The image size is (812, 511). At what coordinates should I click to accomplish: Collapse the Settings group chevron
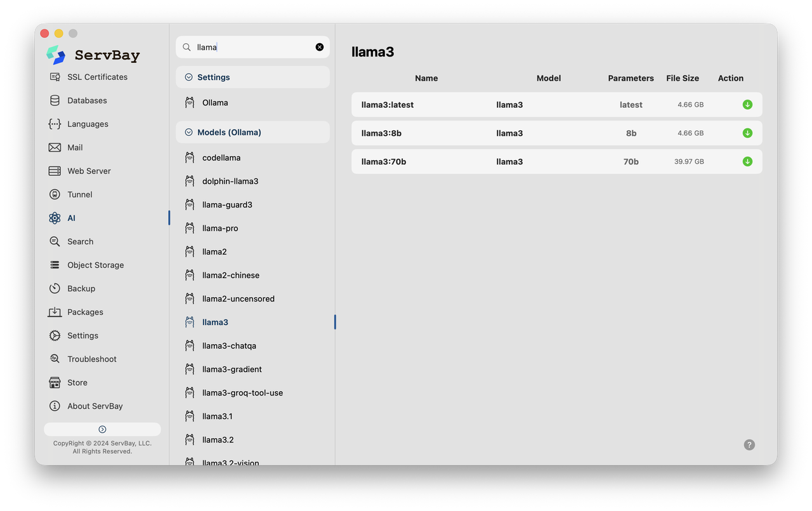point(188,77)
